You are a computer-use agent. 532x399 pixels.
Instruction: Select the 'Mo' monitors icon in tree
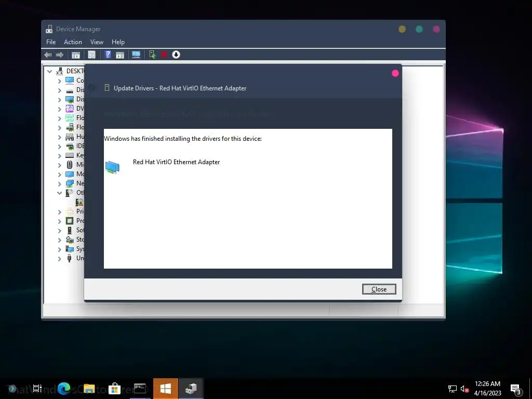point(70,174)
